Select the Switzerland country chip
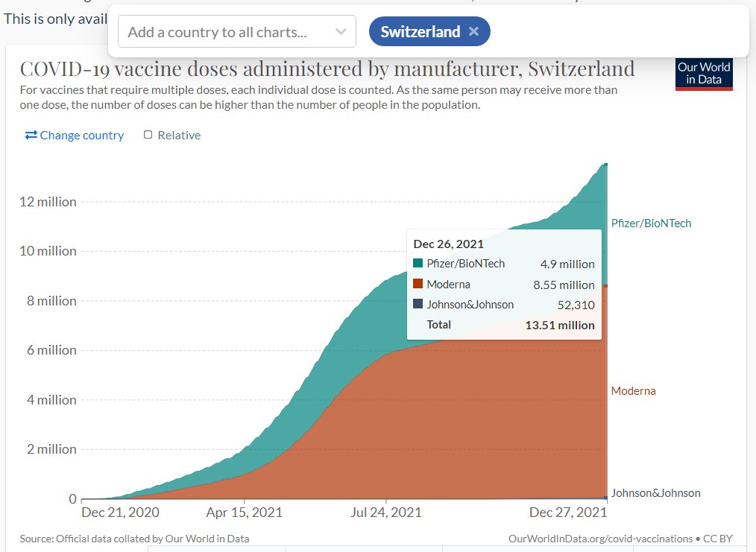This screenshot has height=552, width=756. click(x=420, y=31)
